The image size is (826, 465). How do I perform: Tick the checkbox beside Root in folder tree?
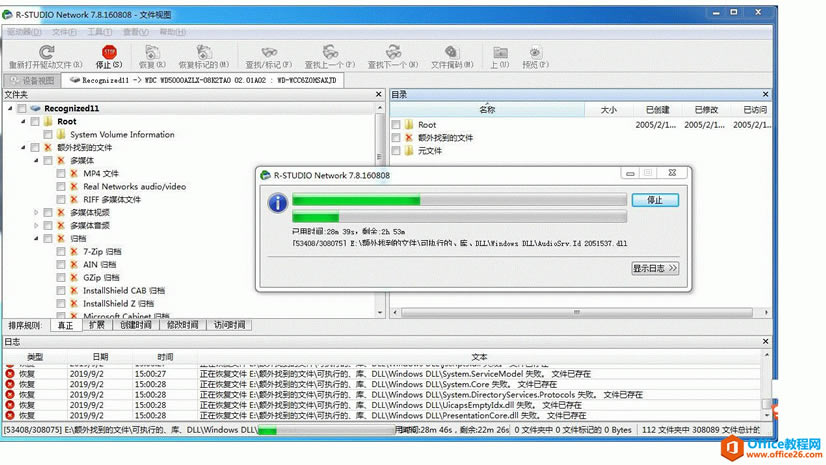tap(35, 122)
